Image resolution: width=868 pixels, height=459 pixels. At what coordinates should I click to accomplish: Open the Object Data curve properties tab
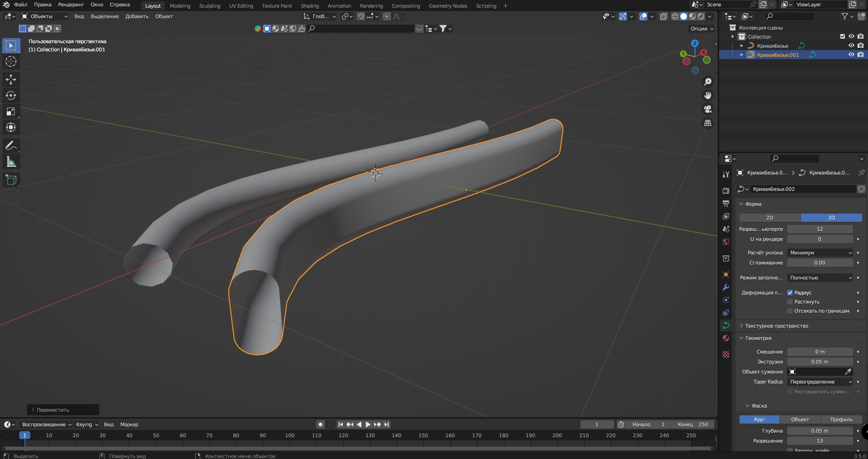[726, 325]
